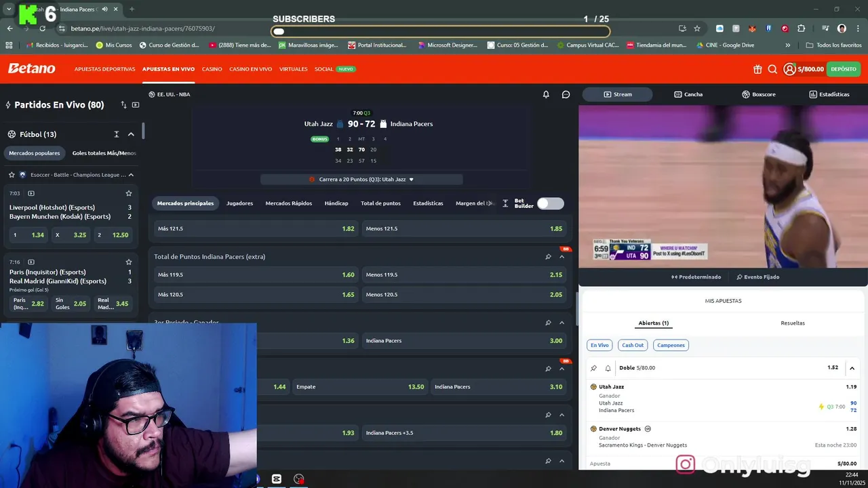This screenshot has height=488, width=868.
Task: Click the notification bell above the scoreboard
Action: 546,94
